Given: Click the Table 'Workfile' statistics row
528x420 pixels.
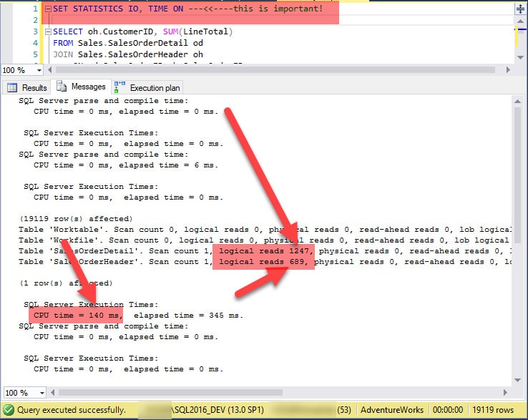Looking at the screenshot, I should tap(264, 240).
